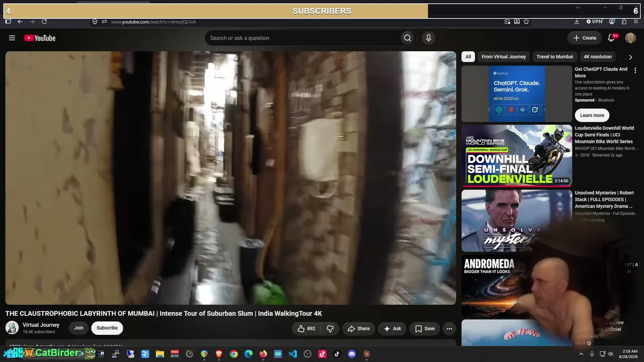Open File Explorer from the taskbar
Screen dimensions: 644x362
tap(160, 354)
